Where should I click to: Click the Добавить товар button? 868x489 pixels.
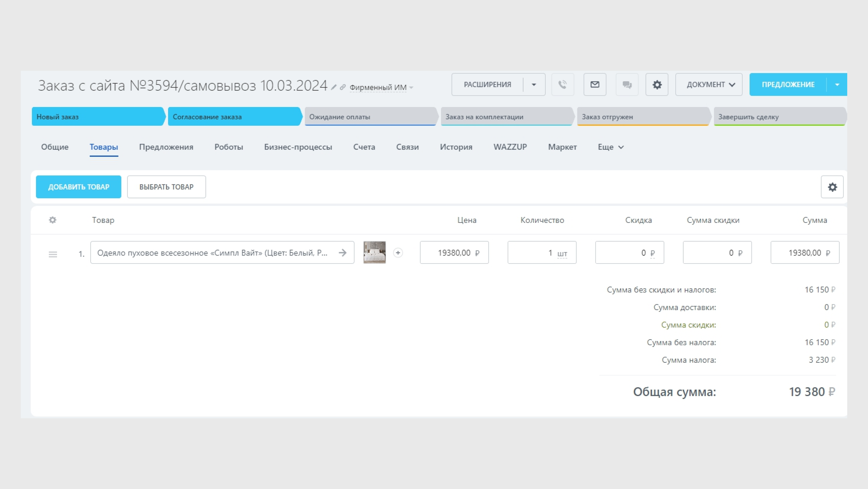(78, 187)
